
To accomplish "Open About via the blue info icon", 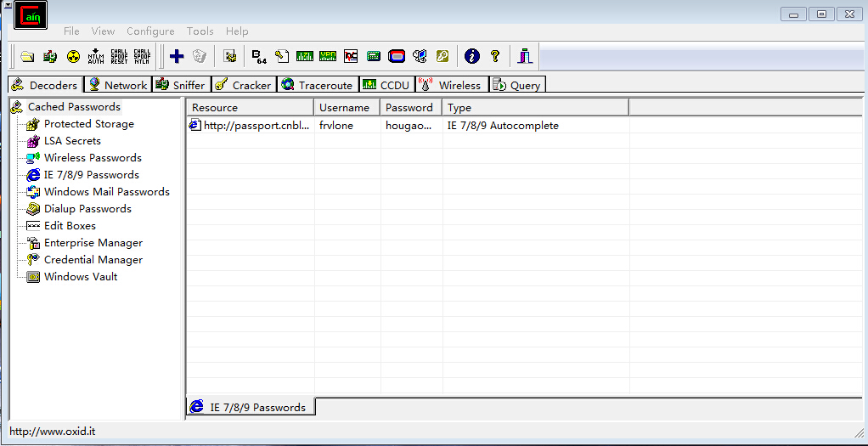I will point(471,56).
